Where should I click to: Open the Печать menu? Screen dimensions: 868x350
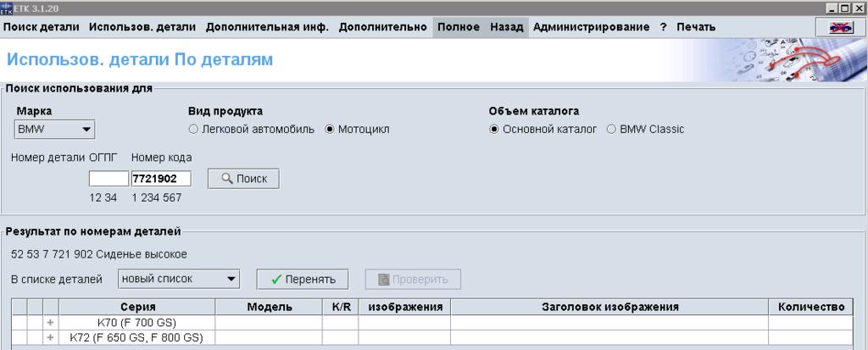point(696,27)
